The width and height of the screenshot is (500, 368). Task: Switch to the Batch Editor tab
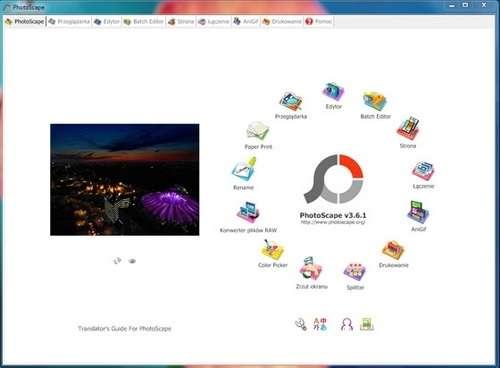pos(144,22)
